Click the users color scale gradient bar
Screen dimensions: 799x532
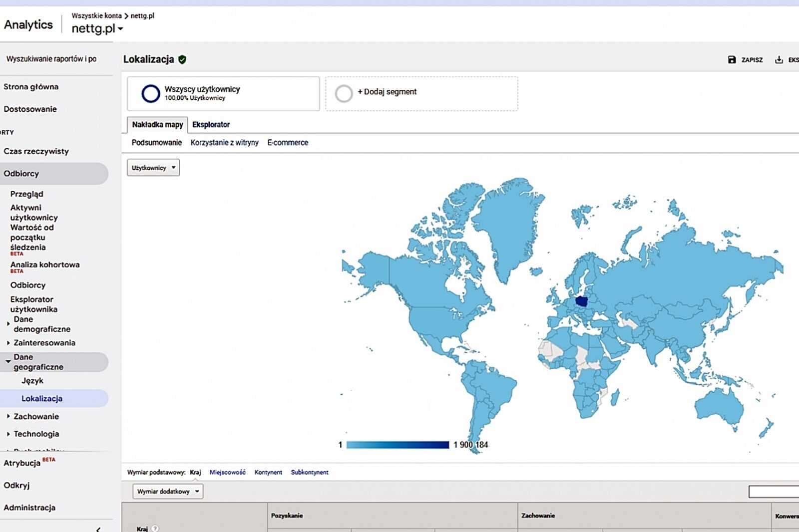click(x=398, y=445)
